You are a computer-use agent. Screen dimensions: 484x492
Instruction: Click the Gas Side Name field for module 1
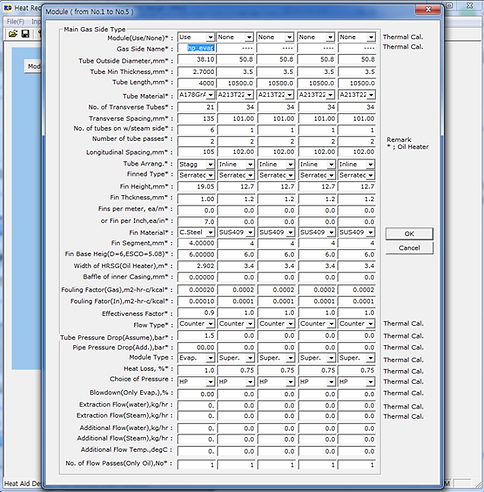[196, 48]
